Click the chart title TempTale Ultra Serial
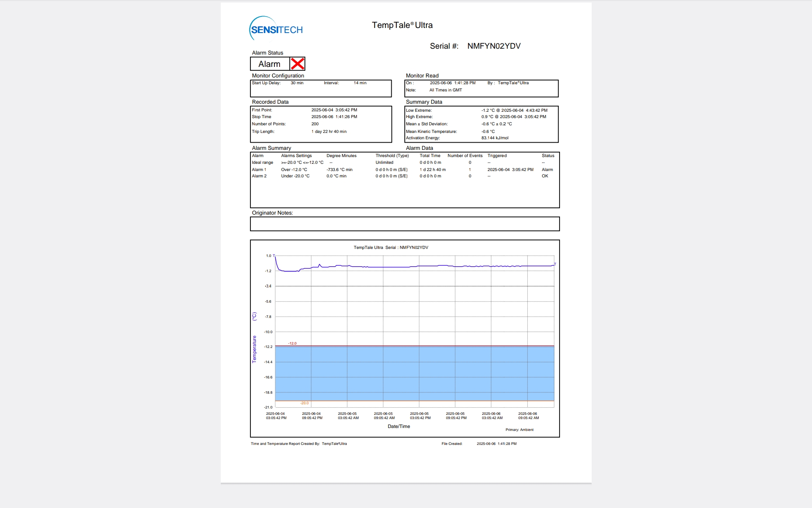The image size is (812, 508). [x=391, y=248]
